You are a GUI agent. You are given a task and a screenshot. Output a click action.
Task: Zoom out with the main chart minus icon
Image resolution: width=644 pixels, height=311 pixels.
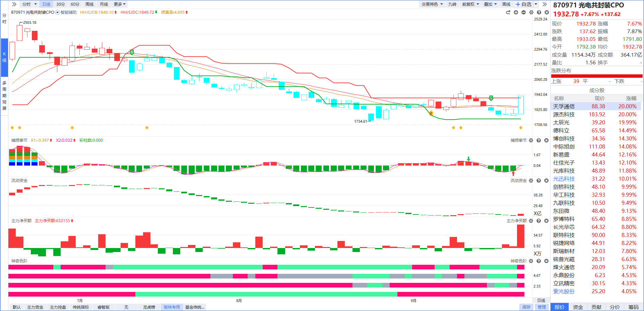pos(523,12)
